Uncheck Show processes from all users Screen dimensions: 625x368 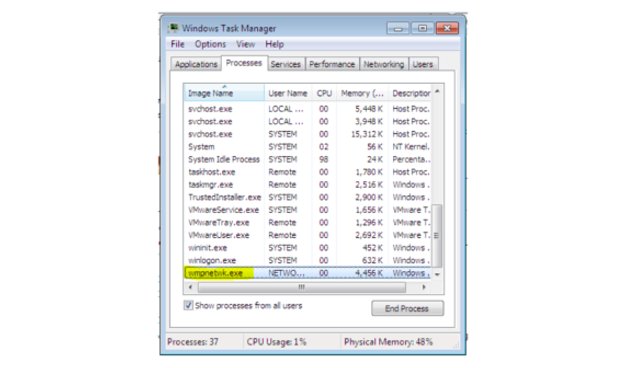point(188,305)
